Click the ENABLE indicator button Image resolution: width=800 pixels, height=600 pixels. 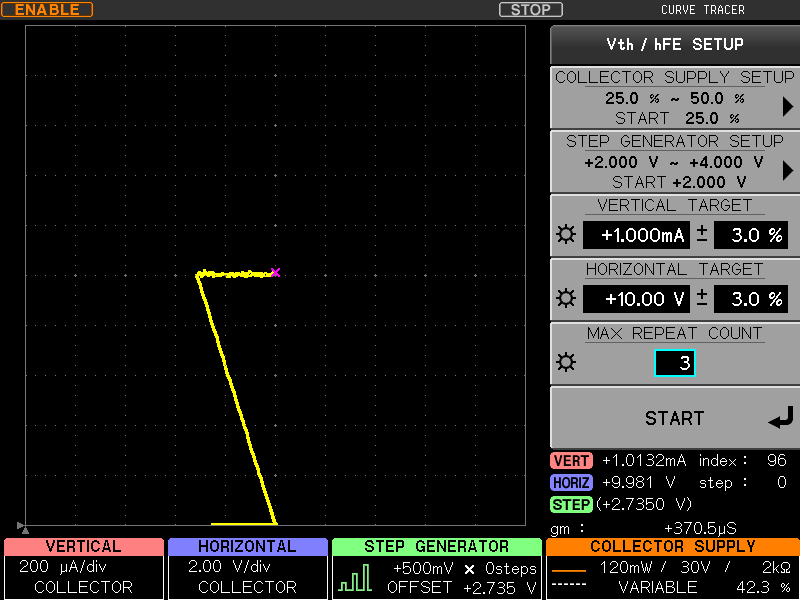47,10
